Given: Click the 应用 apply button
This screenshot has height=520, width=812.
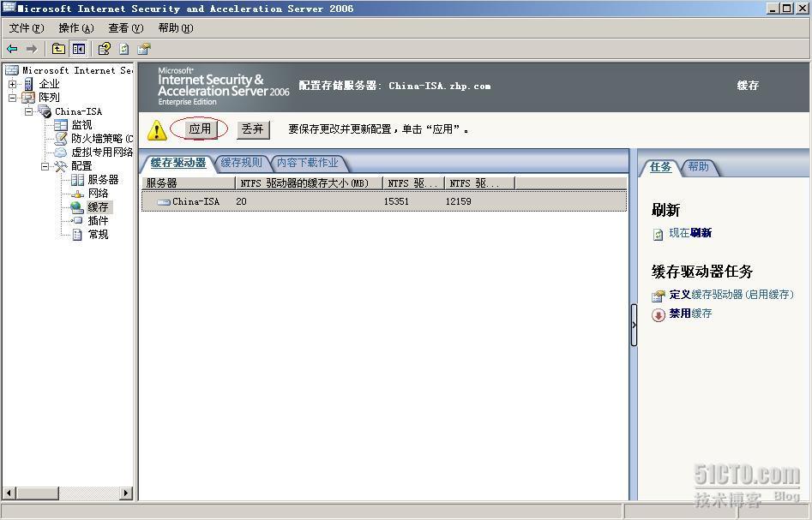Looking at the screenshot, I should [x=200, y=129].
